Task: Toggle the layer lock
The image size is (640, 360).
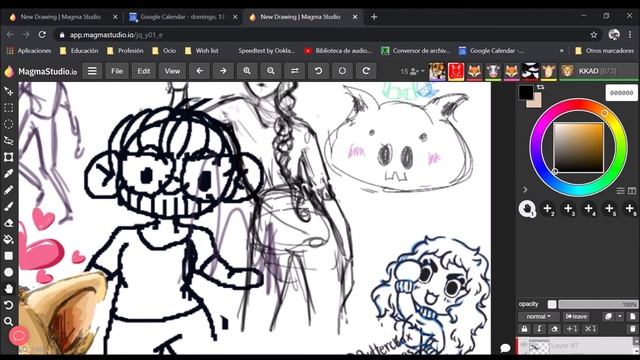Action: point(525,329)
